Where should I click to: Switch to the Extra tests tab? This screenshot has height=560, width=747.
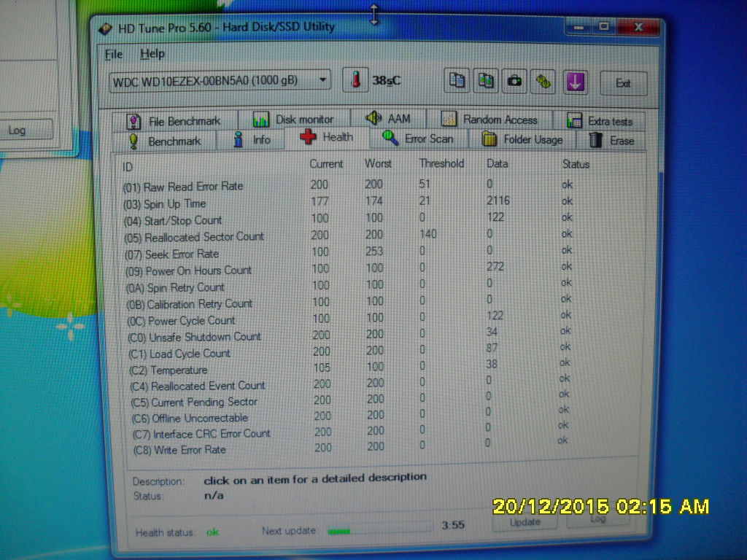click(x=600, y=121)
